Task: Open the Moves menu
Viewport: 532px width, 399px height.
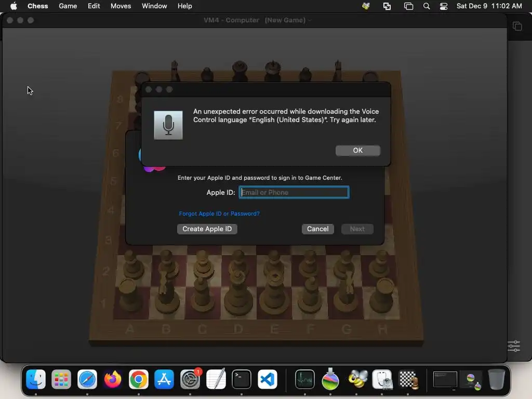Action: pyautogui.click(x=121, y=6)
